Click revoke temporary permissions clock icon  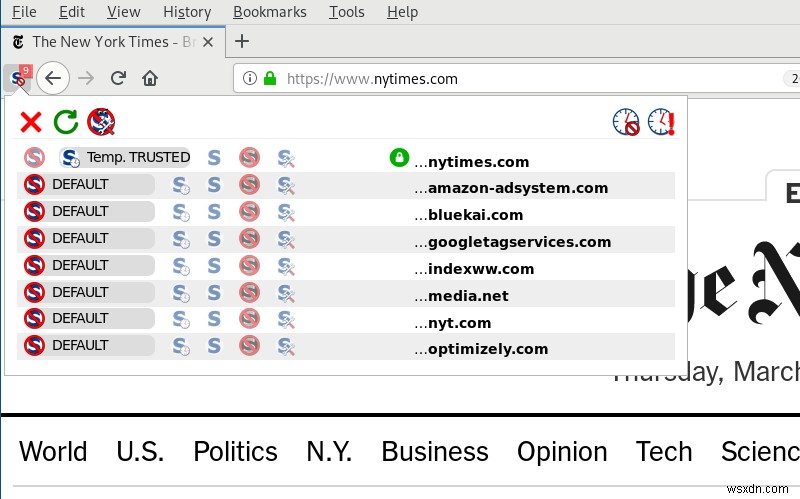[626, 122]
